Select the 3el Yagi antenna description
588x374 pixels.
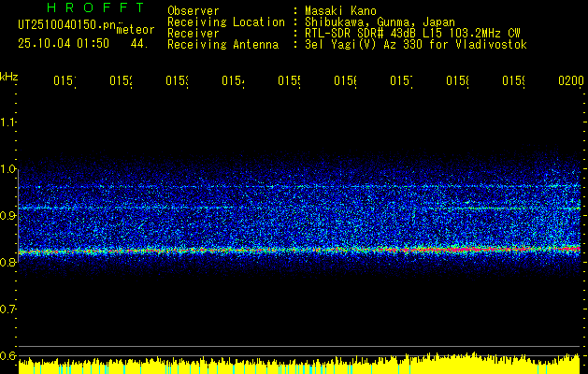point(415,44)
